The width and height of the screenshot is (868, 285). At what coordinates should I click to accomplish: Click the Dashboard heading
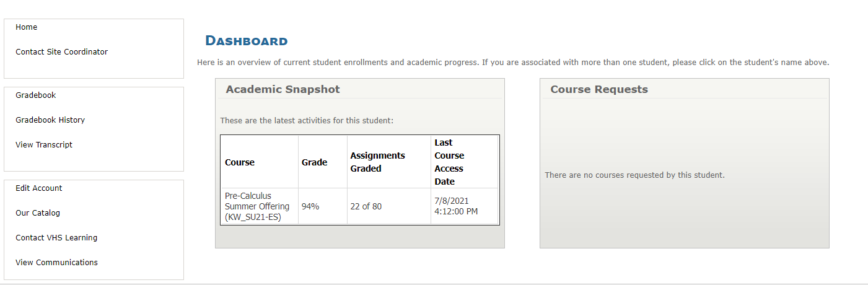(x=247, y=42)
